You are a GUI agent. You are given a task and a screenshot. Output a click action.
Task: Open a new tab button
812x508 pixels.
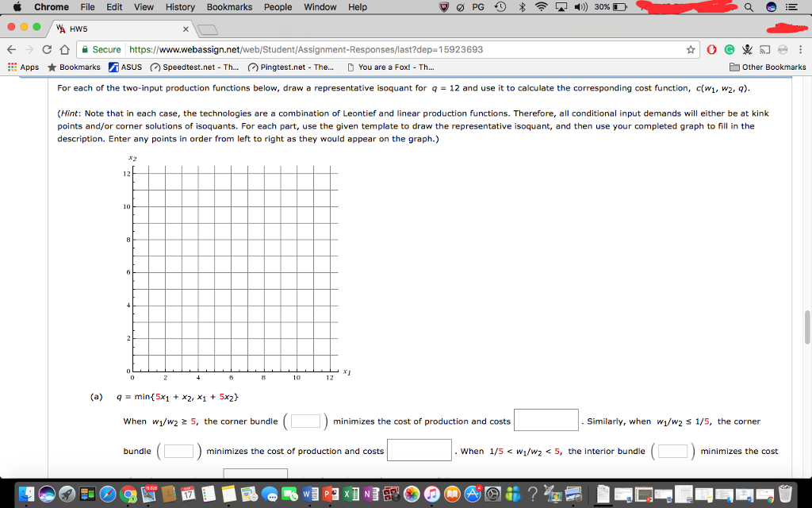[207, 30]
